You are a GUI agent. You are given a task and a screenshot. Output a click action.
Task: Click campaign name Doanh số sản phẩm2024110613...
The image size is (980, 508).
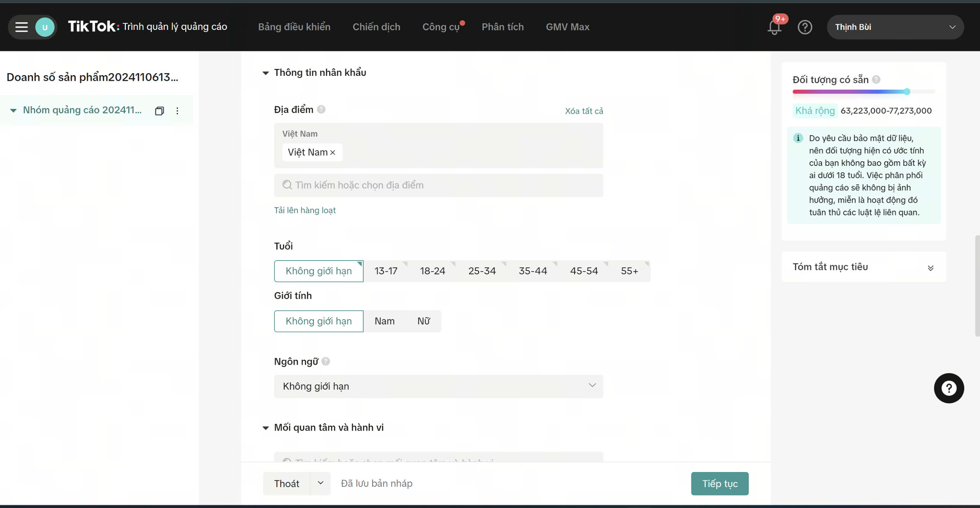click(92, 77)
